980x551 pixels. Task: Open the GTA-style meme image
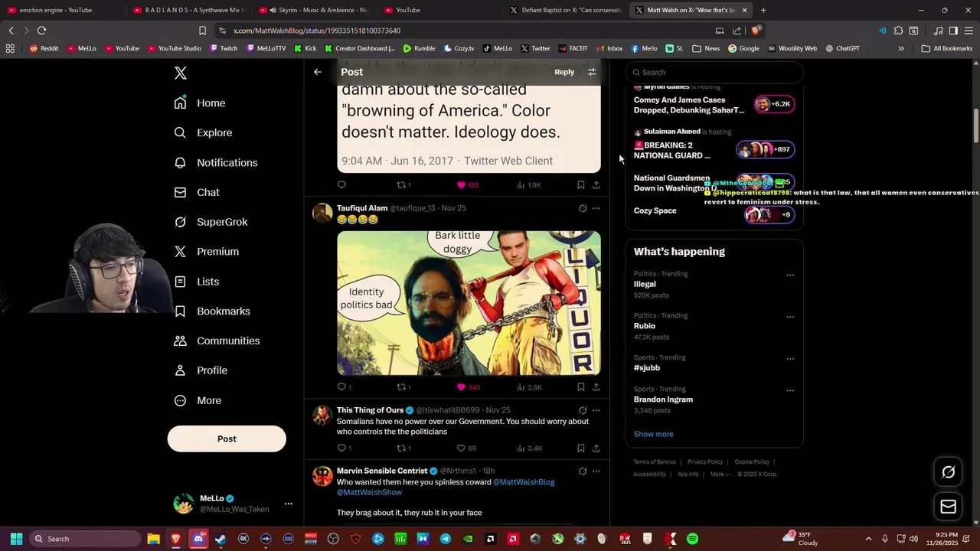click(469, 303)
